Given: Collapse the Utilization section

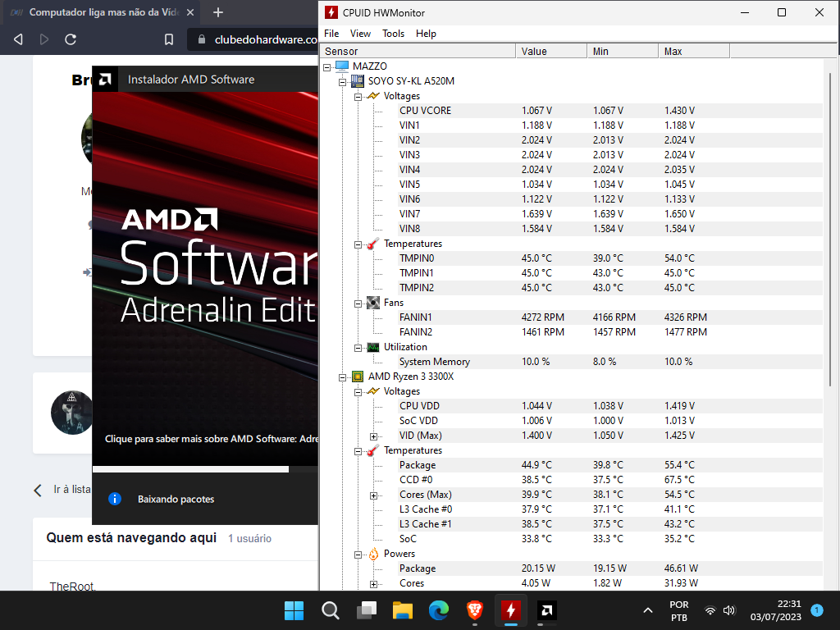Looking at the screenshot, I should (x=358, y=348).
